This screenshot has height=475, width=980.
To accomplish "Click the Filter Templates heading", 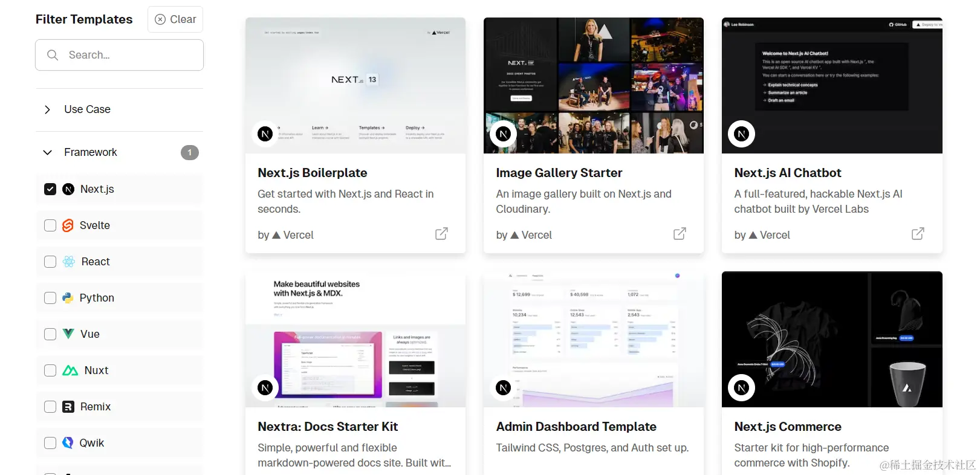I will click(x=84, y=19).
